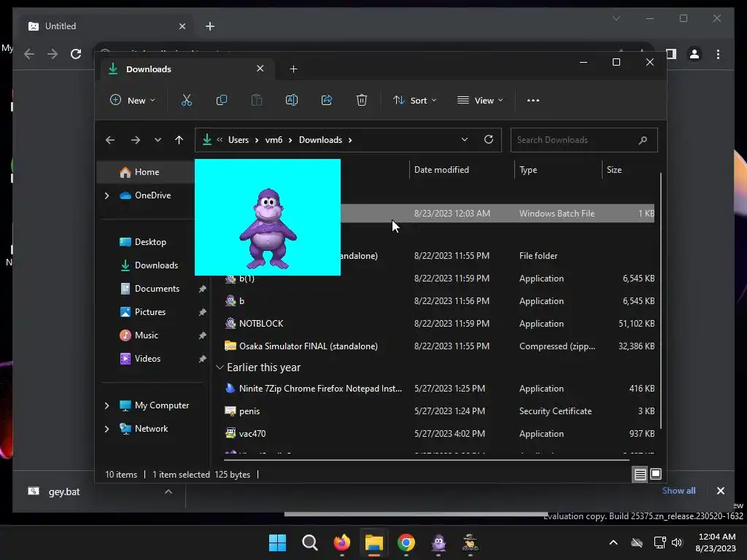
Task: Open the Sort dropdown
Action: (x=414, y=101)
